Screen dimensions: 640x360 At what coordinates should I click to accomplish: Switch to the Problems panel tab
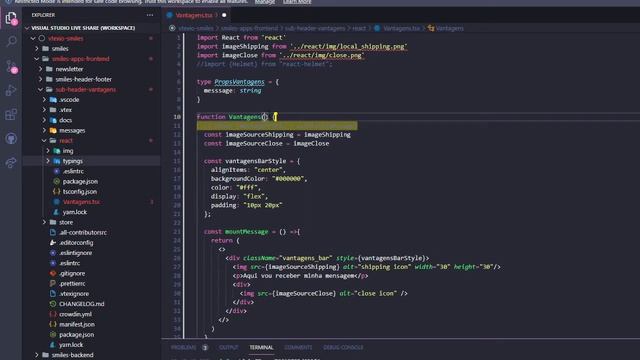(x=183, y=347)
